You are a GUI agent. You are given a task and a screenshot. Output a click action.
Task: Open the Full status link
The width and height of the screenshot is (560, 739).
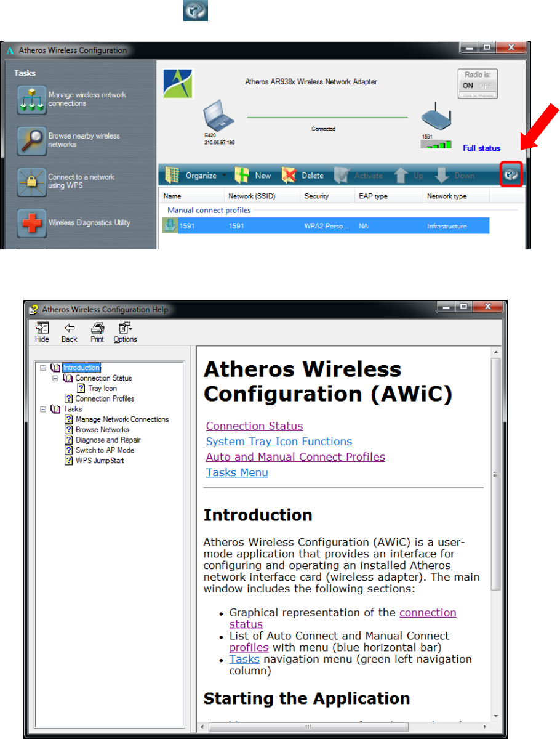[x=482, y=148]
